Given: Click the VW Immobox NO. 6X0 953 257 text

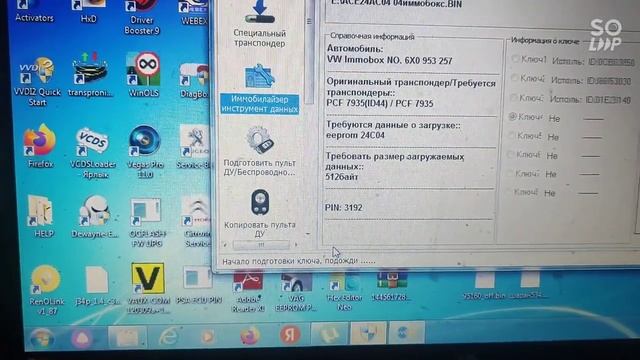Looking at the screenshot, I should tap(389, 60).
